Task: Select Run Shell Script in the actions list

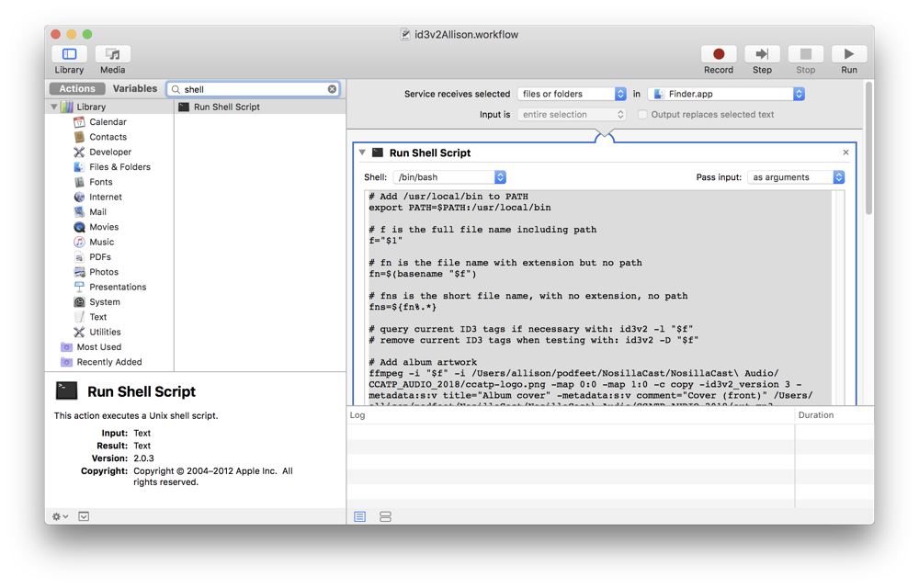Action: click(x=226, y=107)
